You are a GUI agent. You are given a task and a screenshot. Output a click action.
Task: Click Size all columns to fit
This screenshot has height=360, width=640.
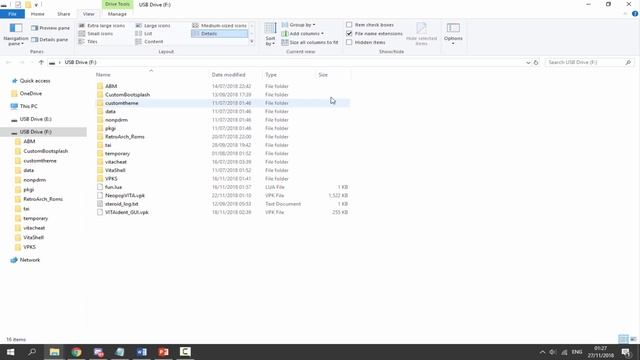click(310, 42)
